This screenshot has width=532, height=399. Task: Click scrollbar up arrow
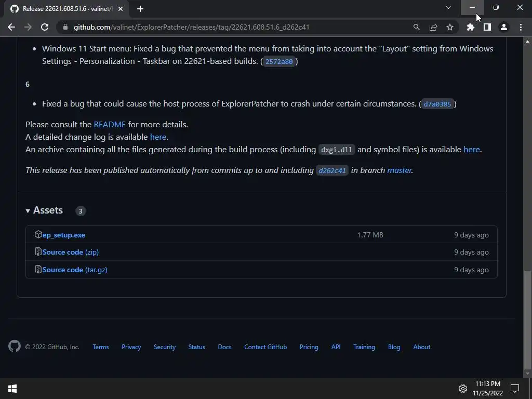tap(527, 42)
